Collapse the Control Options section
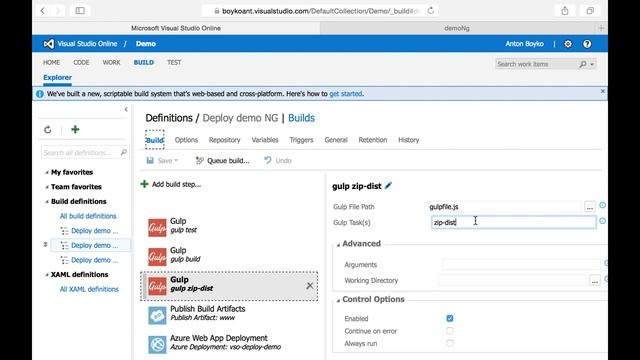This screenshot has width=640, height=360. (x=338, y=300)
